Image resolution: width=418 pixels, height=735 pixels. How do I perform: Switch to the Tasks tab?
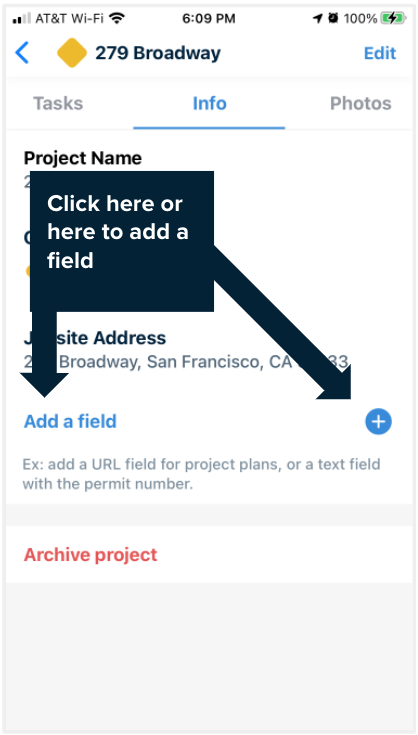[58, 103]
